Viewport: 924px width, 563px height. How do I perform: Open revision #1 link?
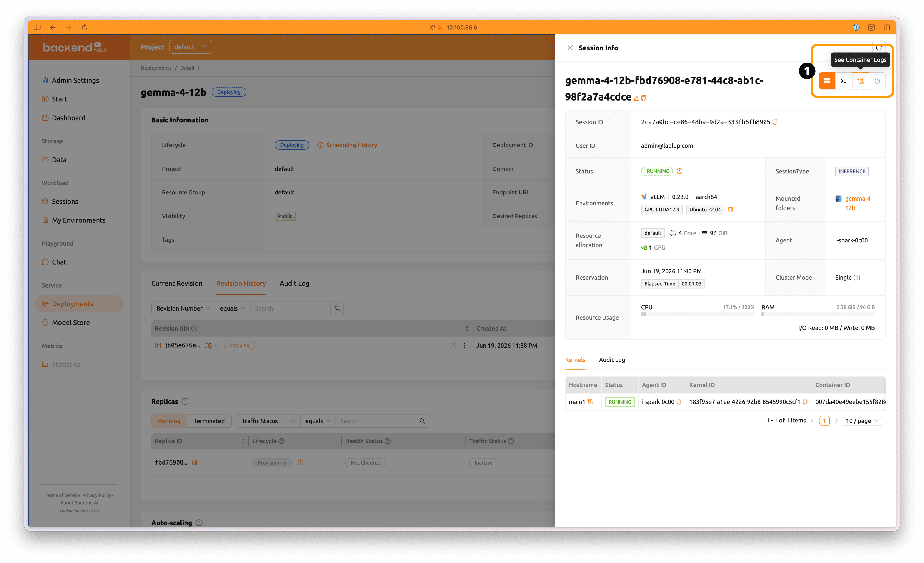pyautogui.click(x=158, y=345)
